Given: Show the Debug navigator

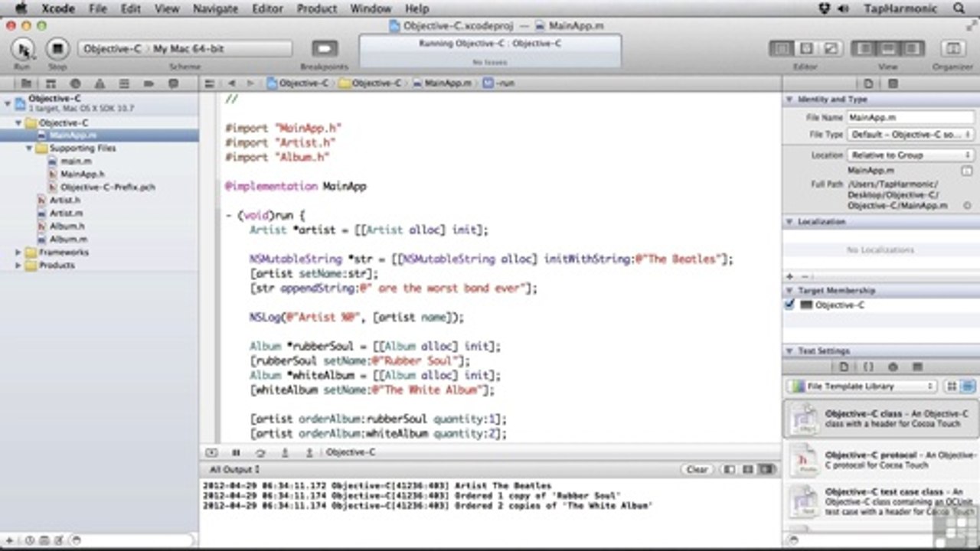Looking at the screenshot, I should tap(124, 83).
